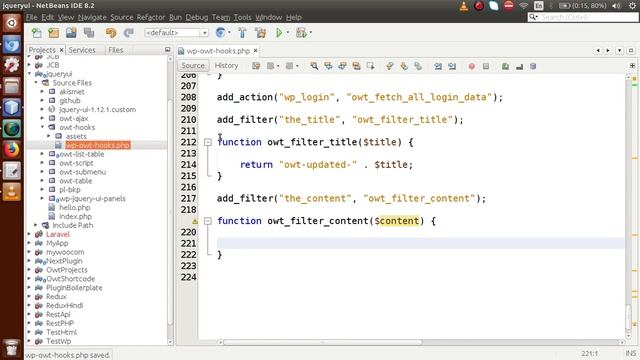
Task: Click the Build Project hammer icon
Action: pos(242,33)
